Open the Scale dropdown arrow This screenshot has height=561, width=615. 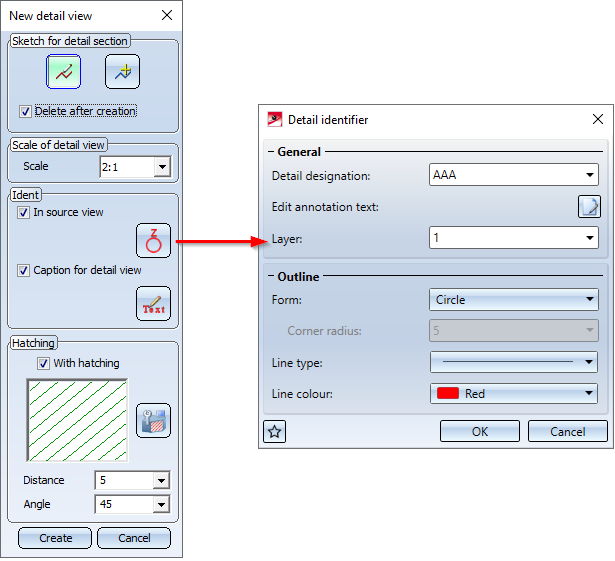(162, 167)
